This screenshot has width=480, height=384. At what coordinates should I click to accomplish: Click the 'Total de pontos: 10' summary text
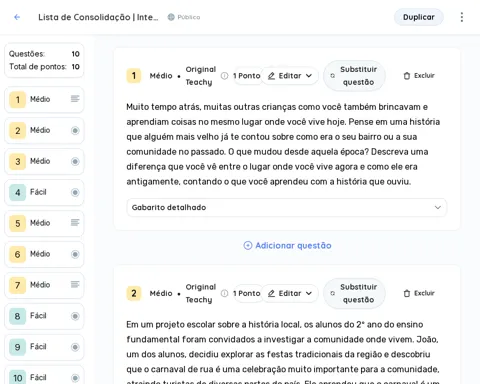[44, 67]
